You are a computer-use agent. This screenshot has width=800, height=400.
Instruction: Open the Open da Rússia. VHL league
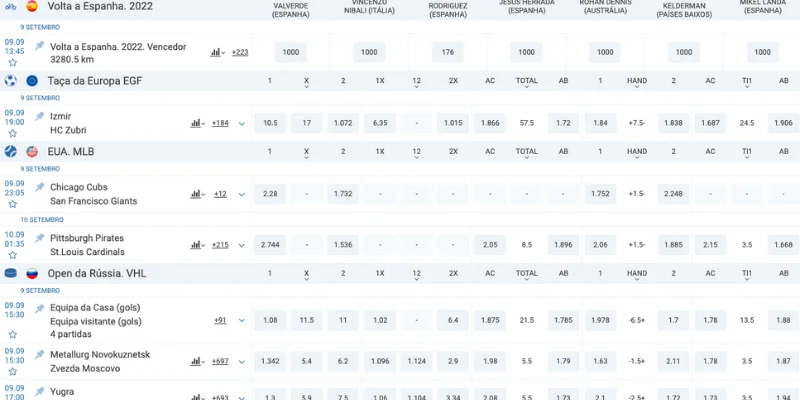(97, 273)
